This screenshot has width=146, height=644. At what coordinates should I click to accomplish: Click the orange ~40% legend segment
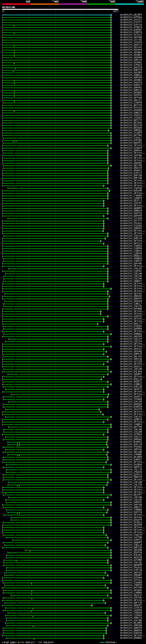click(45, 4)
